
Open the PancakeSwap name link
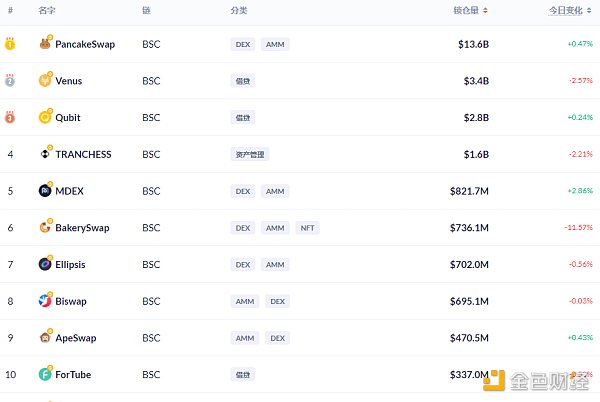coord(85,44)
